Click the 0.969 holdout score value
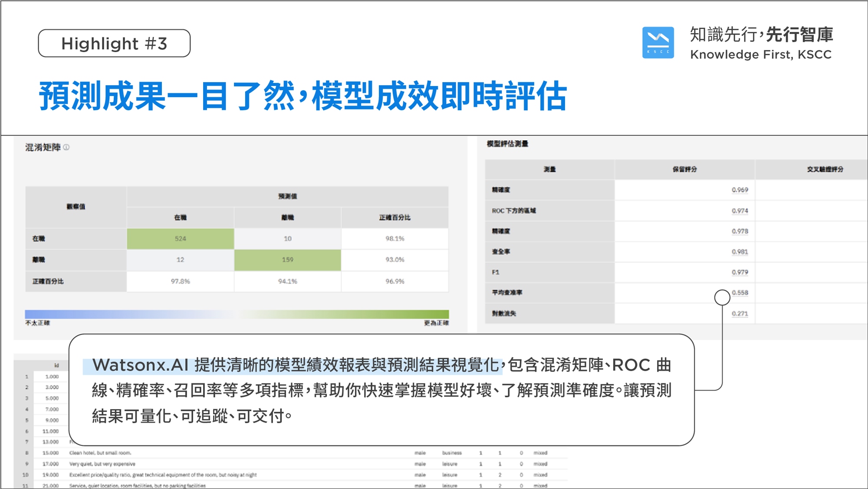Viewport: 868px width, 489px height. coord(740,190)
